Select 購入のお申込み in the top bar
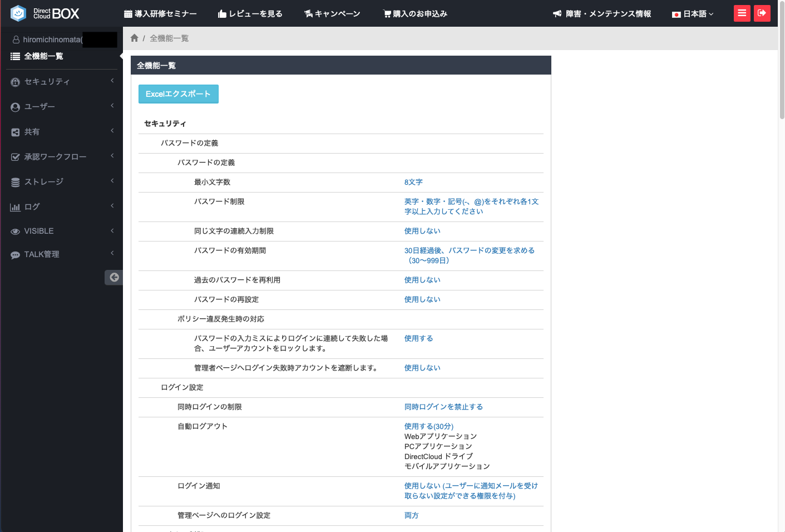The width and height of the screenshot is (785, 532). [414, 13]
